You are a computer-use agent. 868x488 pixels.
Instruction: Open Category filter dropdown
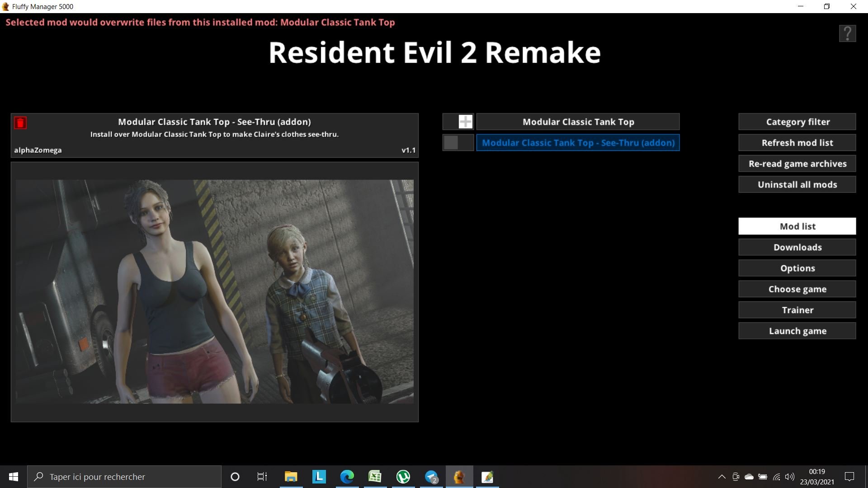coord(797,122)
